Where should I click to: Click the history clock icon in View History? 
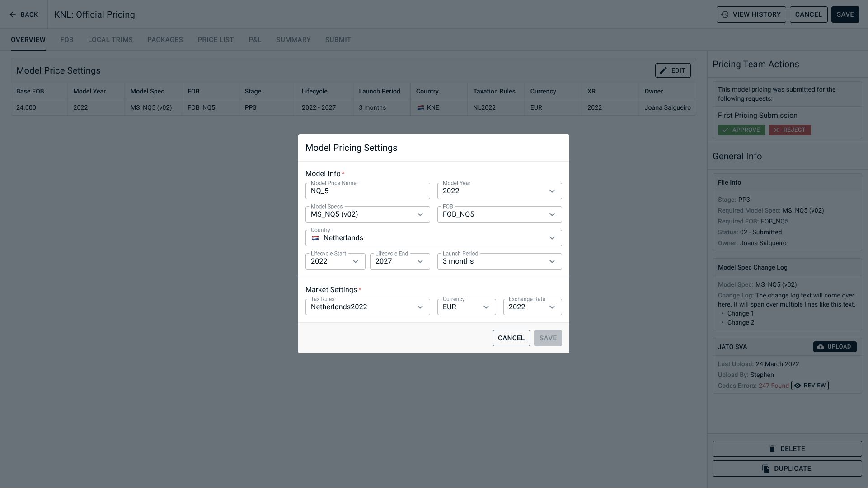[725, 14]
